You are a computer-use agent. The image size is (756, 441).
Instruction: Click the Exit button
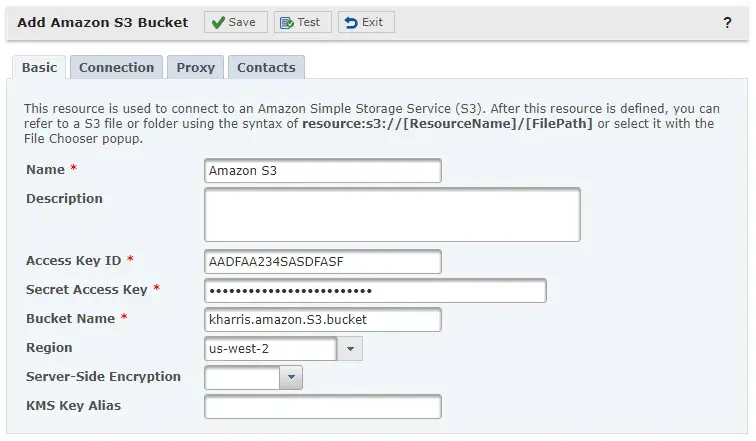pyautogui.click(x=366, y=22)
